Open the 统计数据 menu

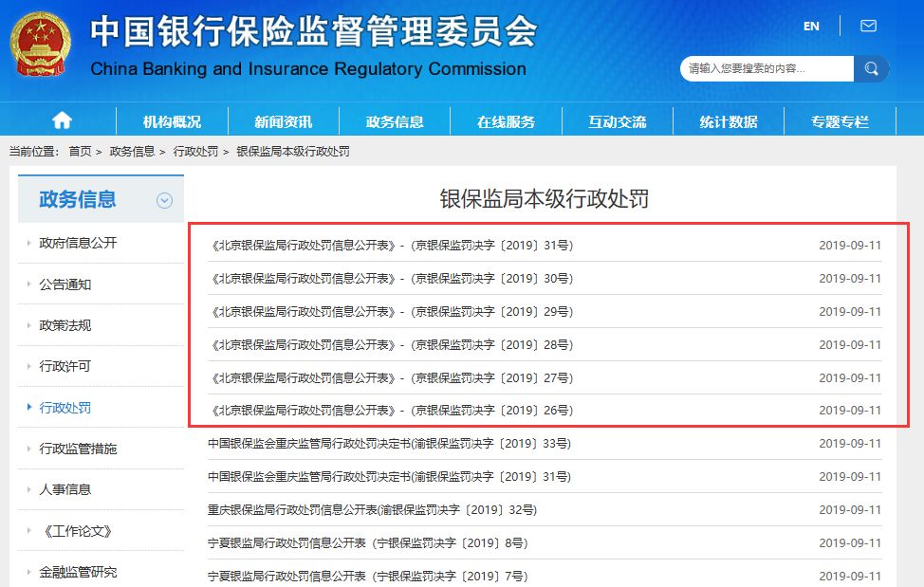(x=729, y=122)
